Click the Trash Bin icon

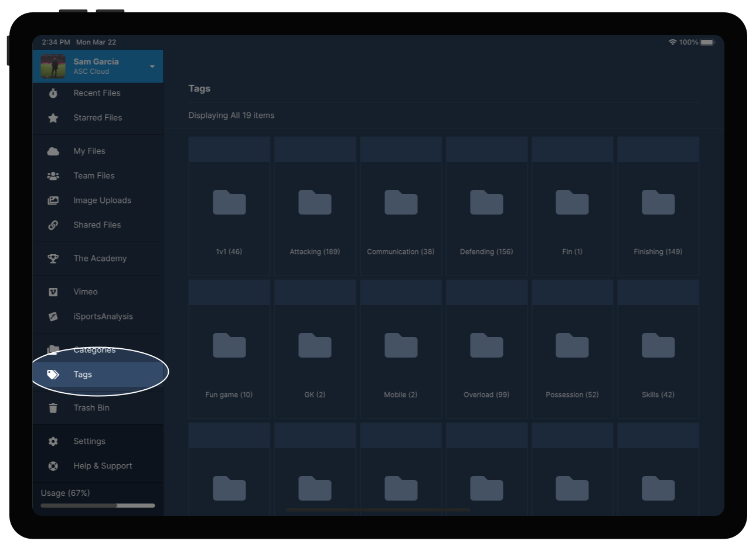point(53,408)
